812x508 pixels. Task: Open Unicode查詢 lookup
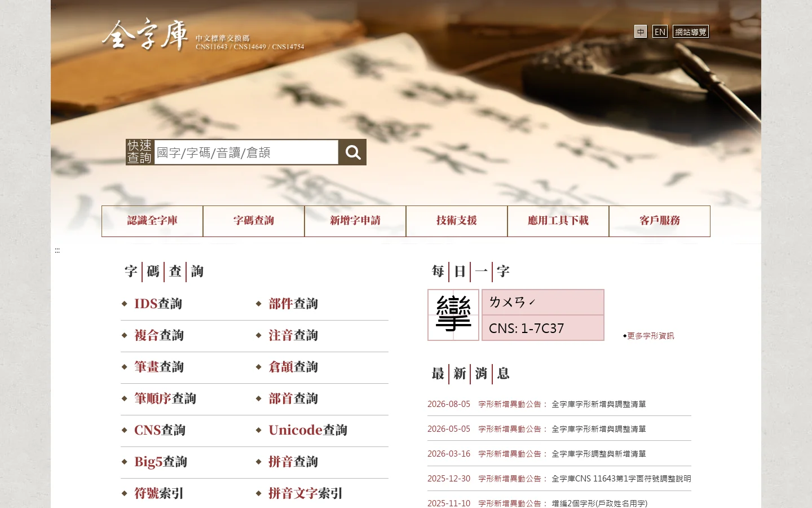[x=308, y=430]
